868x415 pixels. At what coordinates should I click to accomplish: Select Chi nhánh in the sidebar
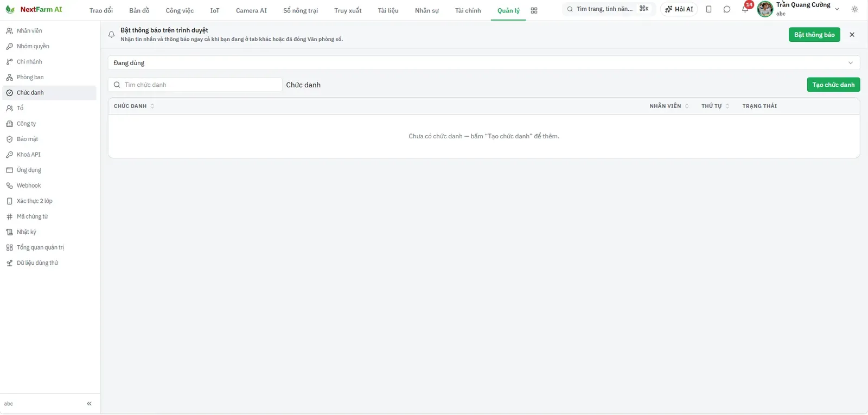(x=49, y=62)
